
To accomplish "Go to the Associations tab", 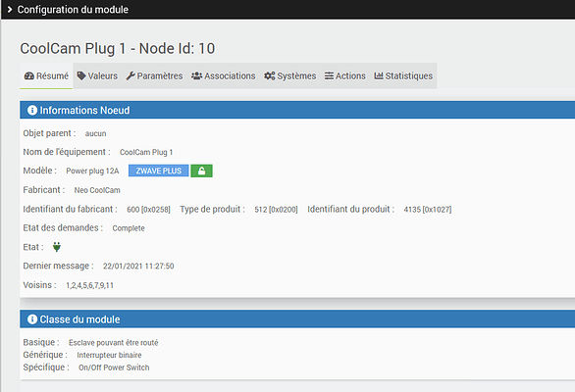I will [224, 75].
